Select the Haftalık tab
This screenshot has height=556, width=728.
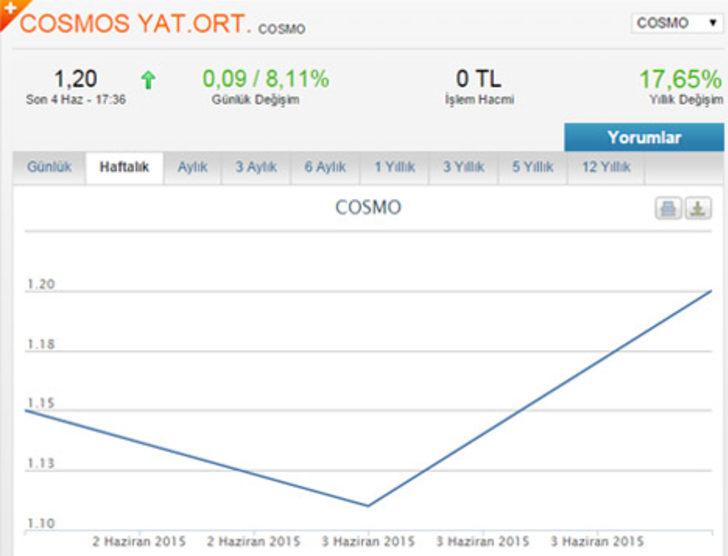pos(124,168)
